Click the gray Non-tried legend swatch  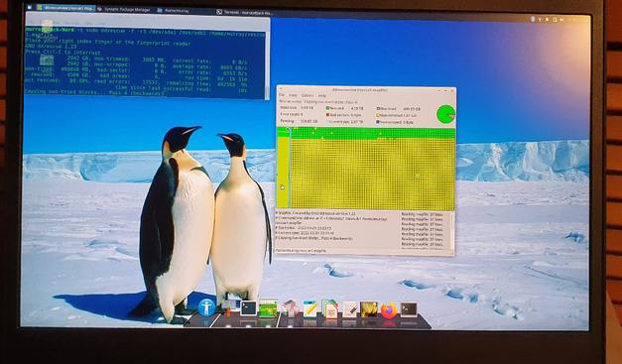[378, 109]
